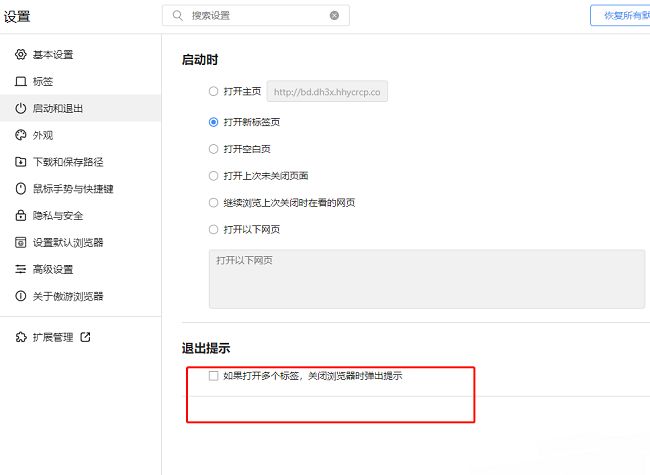Viewport: 650px width, 475px height.
Task: Go to 关于傲游浏览器 page
Action: [67, 296]
